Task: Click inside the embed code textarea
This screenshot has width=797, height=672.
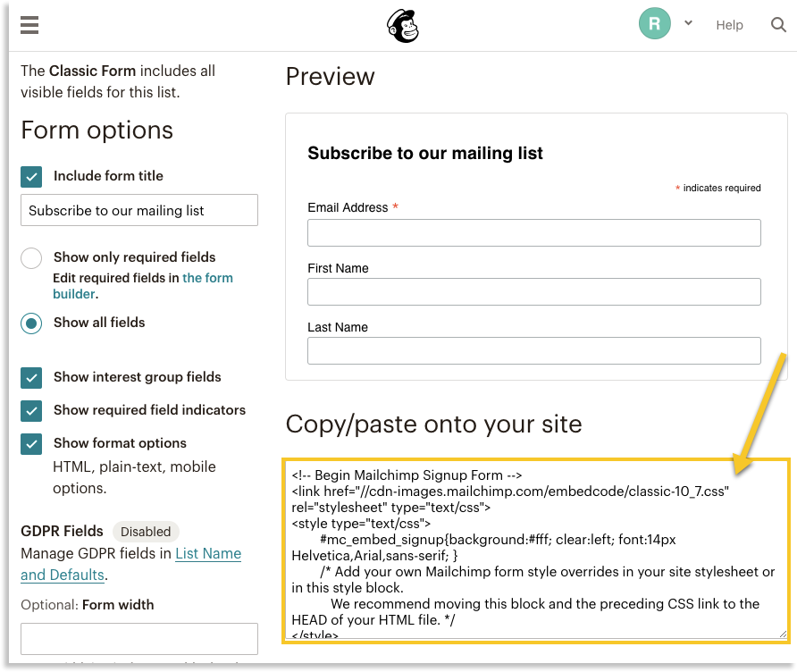Action: coord(534,550)
